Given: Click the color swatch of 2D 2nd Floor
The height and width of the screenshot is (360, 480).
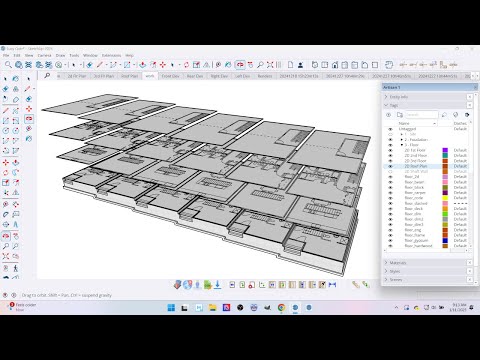Looking at the screenshot, I should 445,156.
